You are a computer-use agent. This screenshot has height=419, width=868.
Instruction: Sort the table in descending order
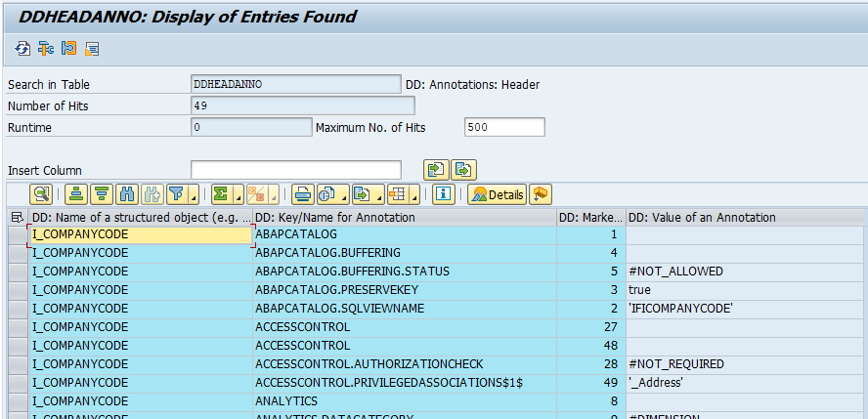tap(102, 194)
